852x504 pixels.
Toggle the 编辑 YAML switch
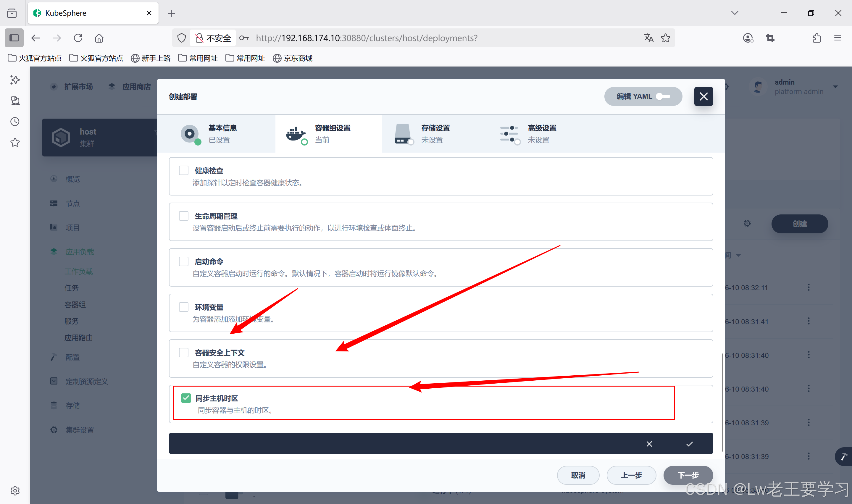pyautogui.click(x=663, y=96)
